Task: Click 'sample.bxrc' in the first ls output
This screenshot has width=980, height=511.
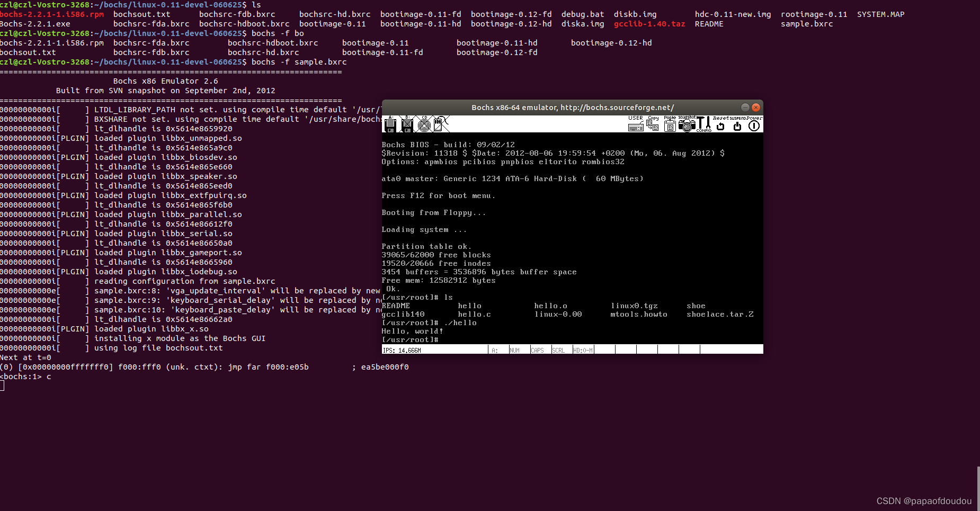Action: point(807,24)
